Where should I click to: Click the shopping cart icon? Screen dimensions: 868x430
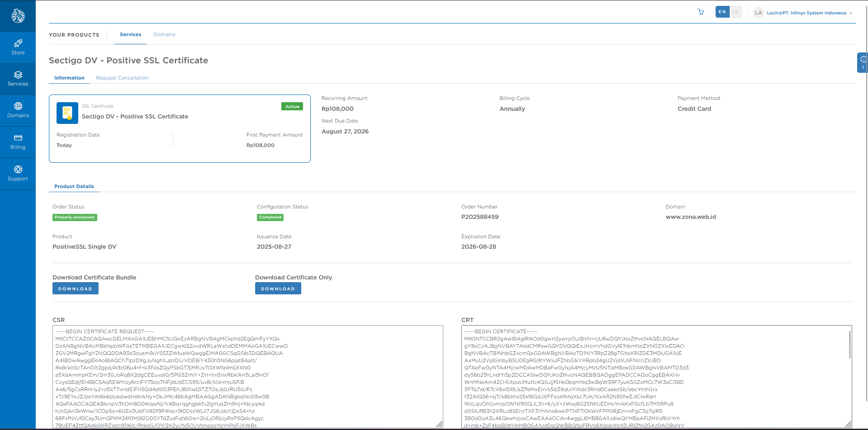700,12
